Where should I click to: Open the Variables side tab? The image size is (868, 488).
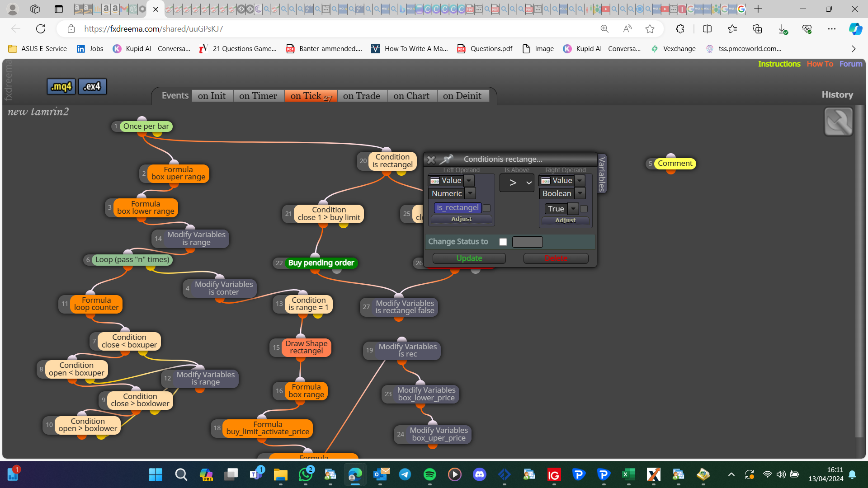point(602,174)
